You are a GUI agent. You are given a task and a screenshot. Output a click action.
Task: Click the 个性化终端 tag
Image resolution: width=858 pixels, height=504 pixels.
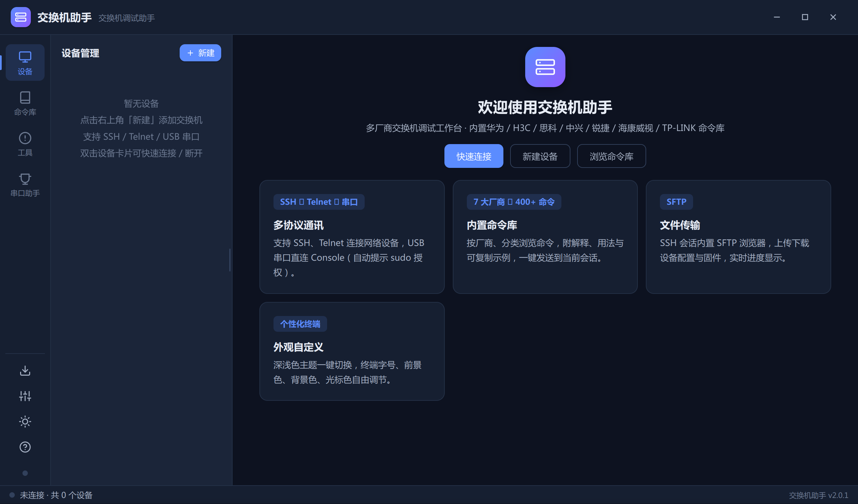pyautogui.click(x=300, y=324)
